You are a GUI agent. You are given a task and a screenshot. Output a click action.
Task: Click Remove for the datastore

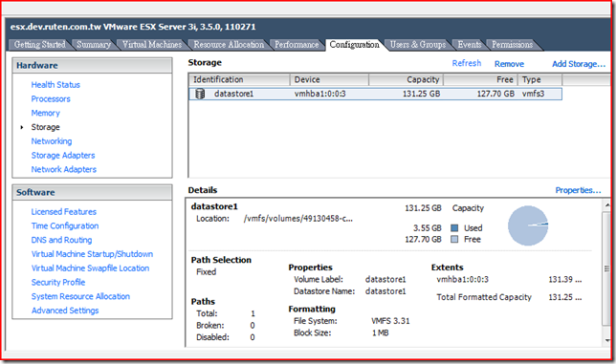[509, 64]
